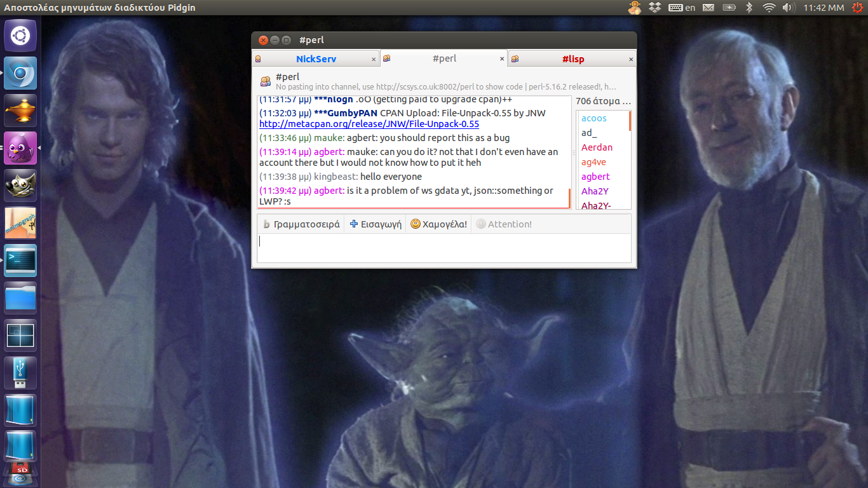This screenshot has height=488, width=868.
Task: Click the USB drive launcher icon
Action: [20, 373]
